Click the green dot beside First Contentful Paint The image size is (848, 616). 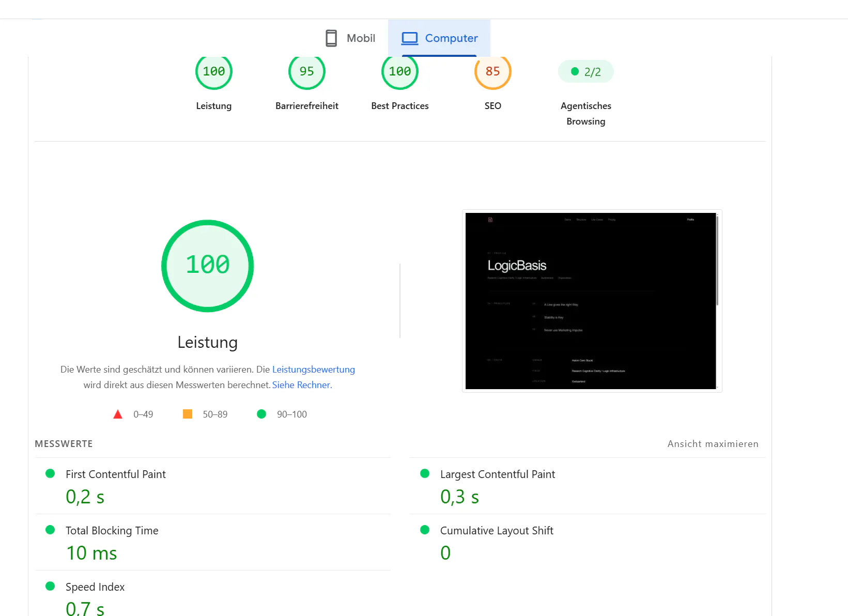pyautogui.click(x=50, y=473)
